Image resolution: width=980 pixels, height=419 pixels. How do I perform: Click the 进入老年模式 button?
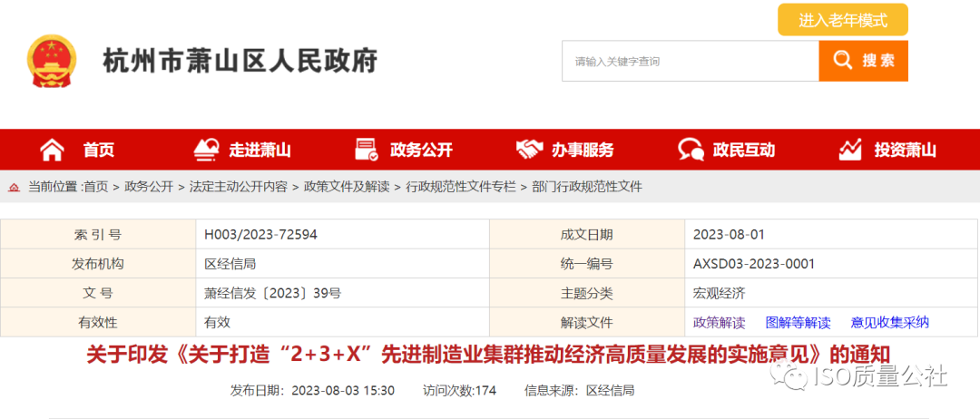(842, 20)
